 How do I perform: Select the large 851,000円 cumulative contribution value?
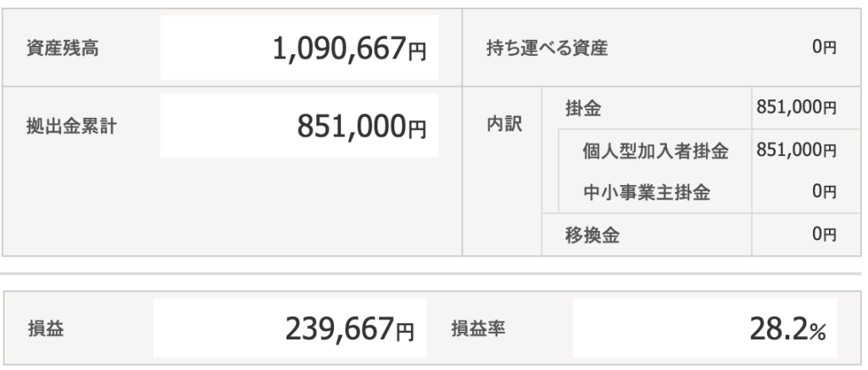tap(362, 128)
